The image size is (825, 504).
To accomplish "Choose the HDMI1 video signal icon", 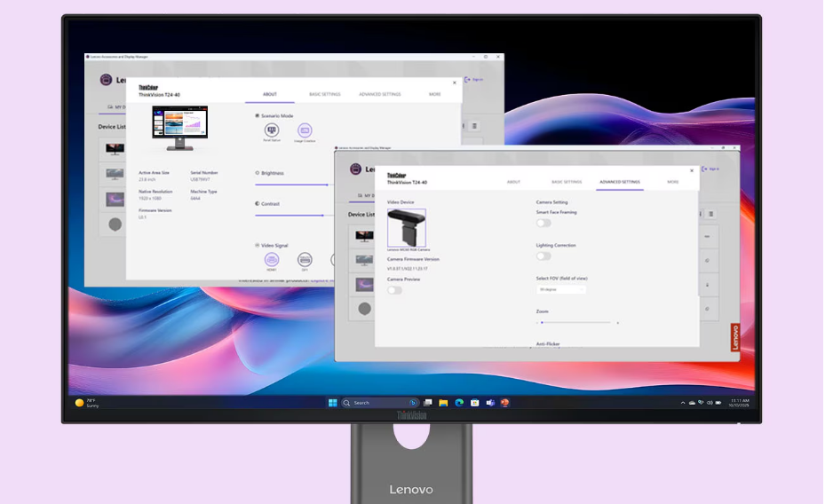I will (x=272, y=259).
